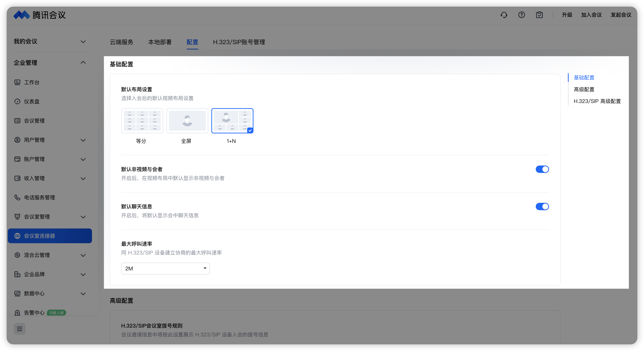Click the 企业品牌 building icon

point(17,274)
